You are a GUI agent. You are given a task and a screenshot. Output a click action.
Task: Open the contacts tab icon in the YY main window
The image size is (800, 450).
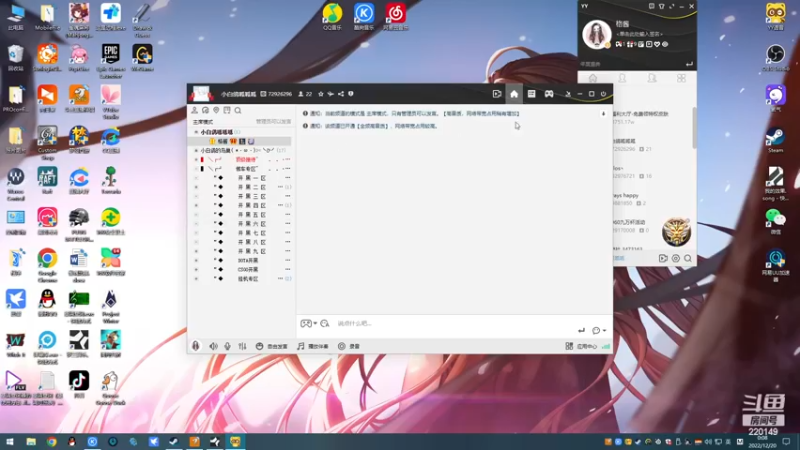[x=622, y=78]
